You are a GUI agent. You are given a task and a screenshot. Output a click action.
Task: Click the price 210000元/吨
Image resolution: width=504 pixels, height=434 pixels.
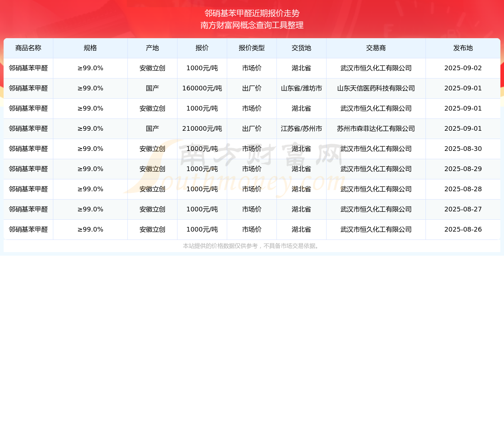tap(202, 129)
